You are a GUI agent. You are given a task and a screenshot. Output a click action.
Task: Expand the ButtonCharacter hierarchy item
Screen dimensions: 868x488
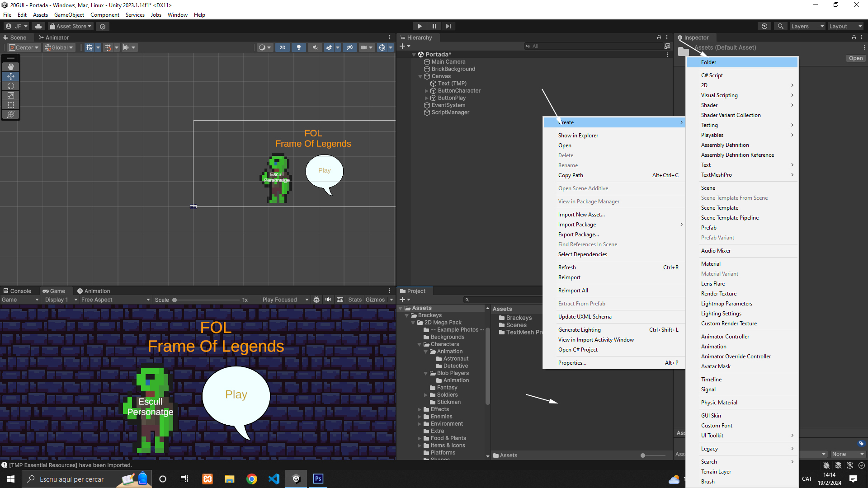click(426, 91)
